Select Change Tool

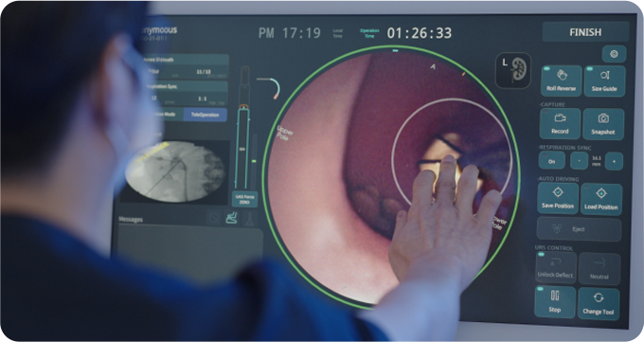(598, 304)
